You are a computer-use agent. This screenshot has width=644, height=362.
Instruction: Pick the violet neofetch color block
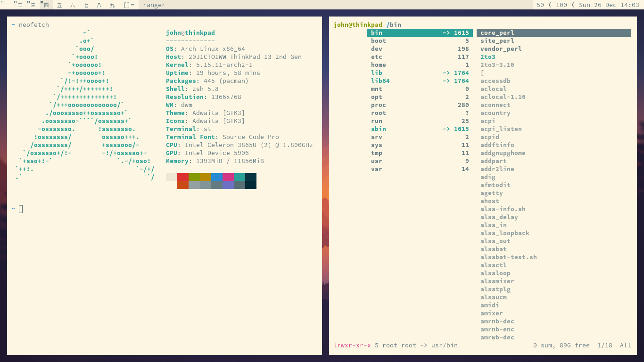tap(228, 185)
